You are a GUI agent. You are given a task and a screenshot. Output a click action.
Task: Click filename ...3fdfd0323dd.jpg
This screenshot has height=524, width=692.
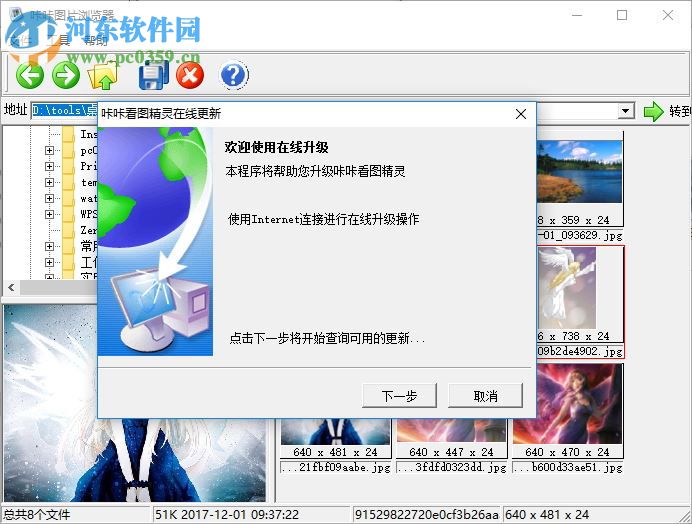(451, 467)
